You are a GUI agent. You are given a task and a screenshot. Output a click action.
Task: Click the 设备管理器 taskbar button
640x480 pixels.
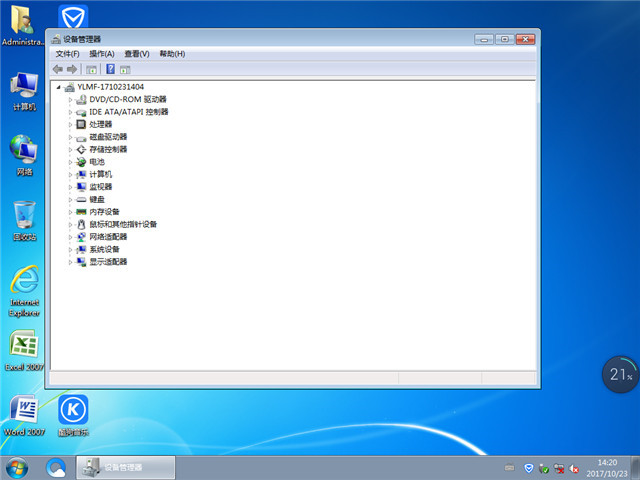(125, 467)
